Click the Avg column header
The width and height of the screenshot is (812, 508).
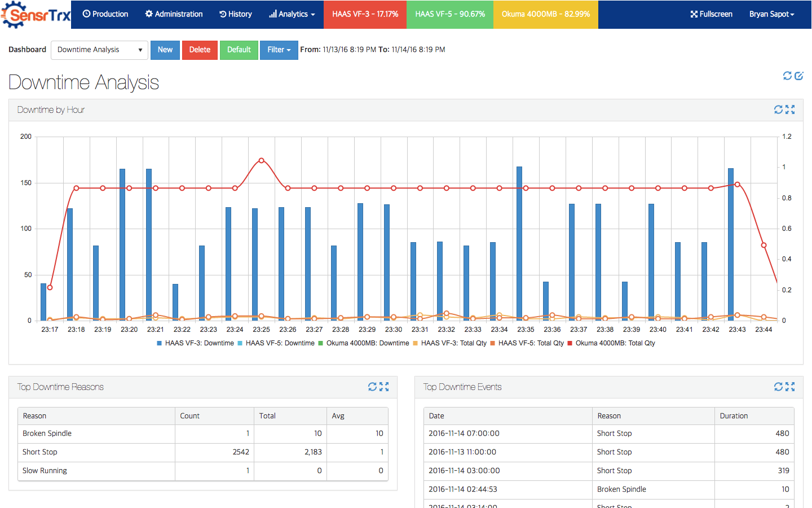pyautogui.click(x=358, y=416)
